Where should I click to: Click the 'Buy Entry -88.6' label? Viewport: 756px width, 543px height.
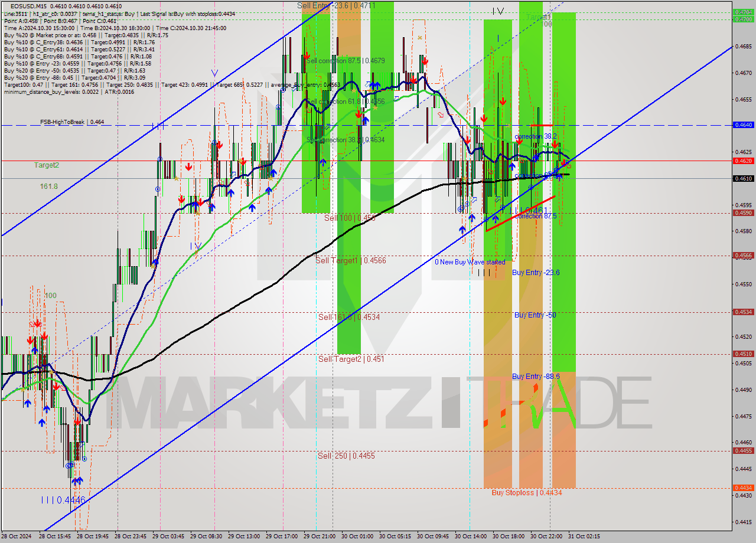[536, 377]
